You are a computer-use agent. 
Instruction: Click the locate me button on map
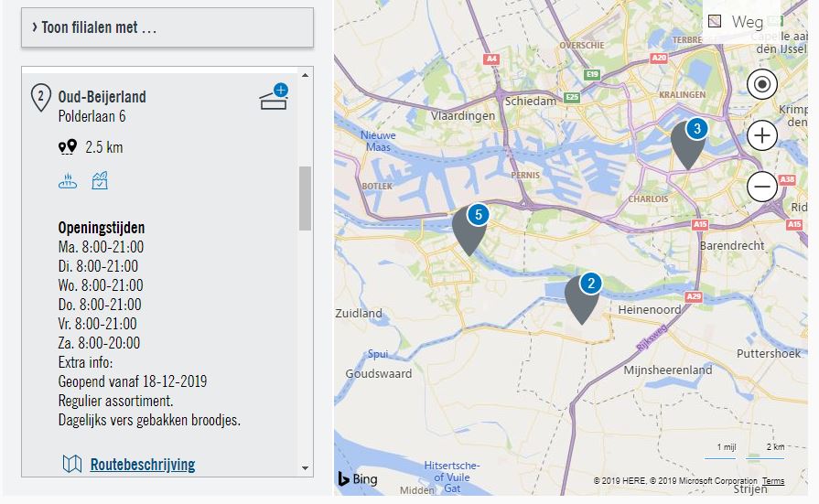[x=762, y=84]
